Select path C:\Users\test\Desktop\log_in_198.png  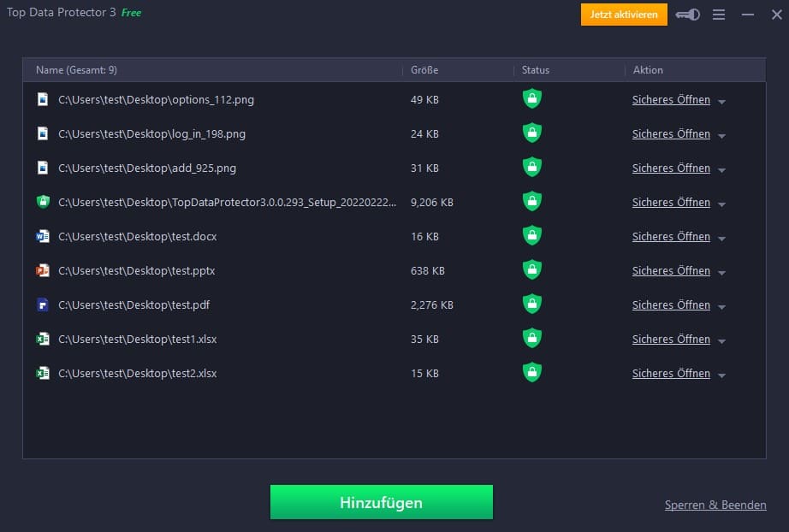tap(152, 133)
